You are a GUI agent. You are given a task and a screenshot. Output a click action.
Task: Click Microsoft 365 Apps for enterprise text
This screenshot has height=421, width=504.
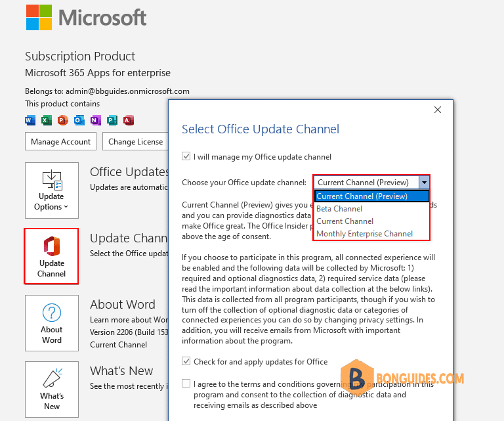pyautogui.click(x=98, y=73)
